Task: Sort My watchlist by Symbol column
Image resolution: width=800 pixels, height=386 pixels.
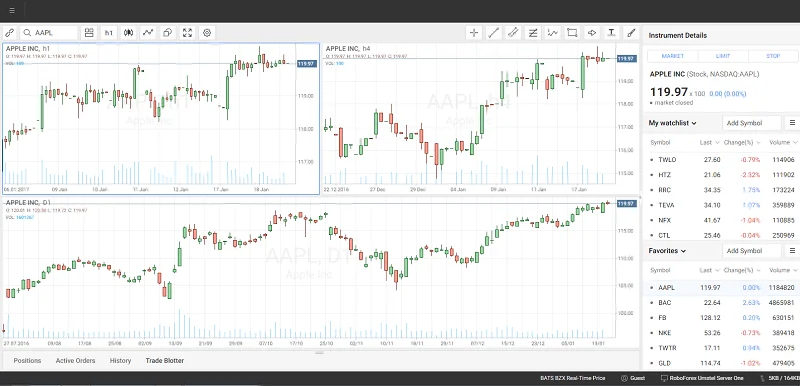Action: [x=660, y=142]
